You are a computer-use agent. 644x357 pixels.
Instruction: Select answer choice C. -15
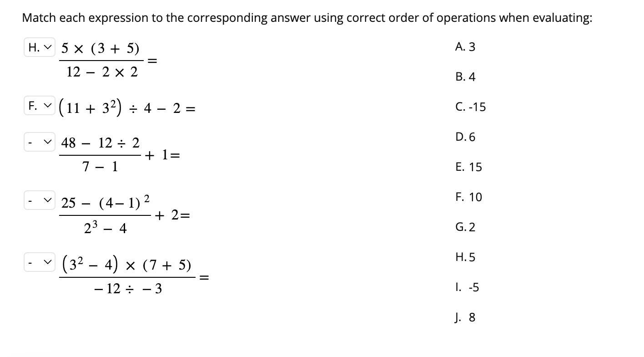click(470, 107)
